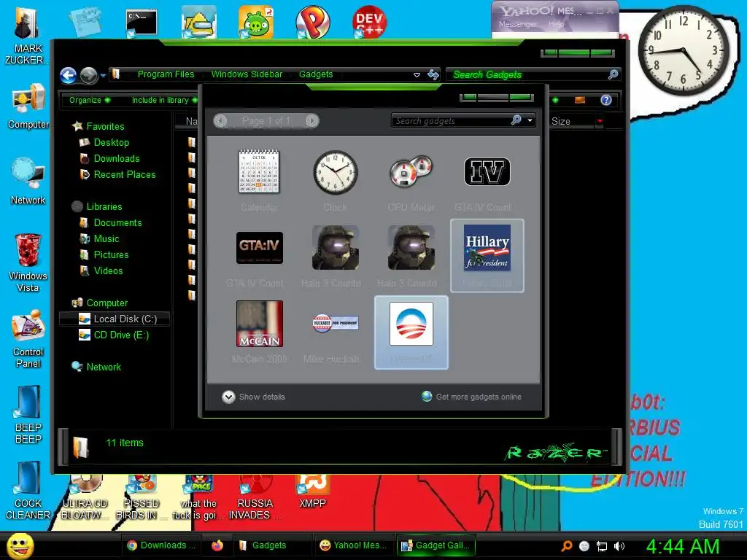Select the GTA:IV countdown gadget

(x=259, y=248)
